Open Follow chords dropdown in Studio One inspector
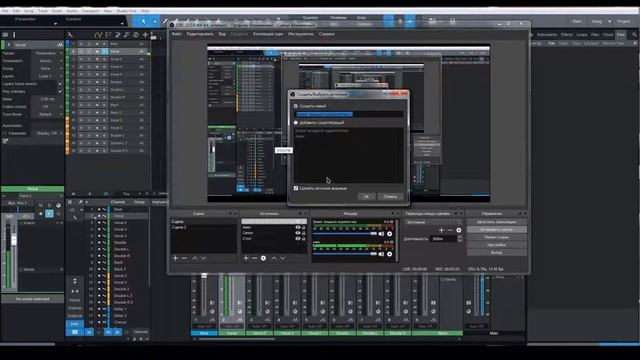Screen dimensions: 640x360 click(x=48, y=107)
